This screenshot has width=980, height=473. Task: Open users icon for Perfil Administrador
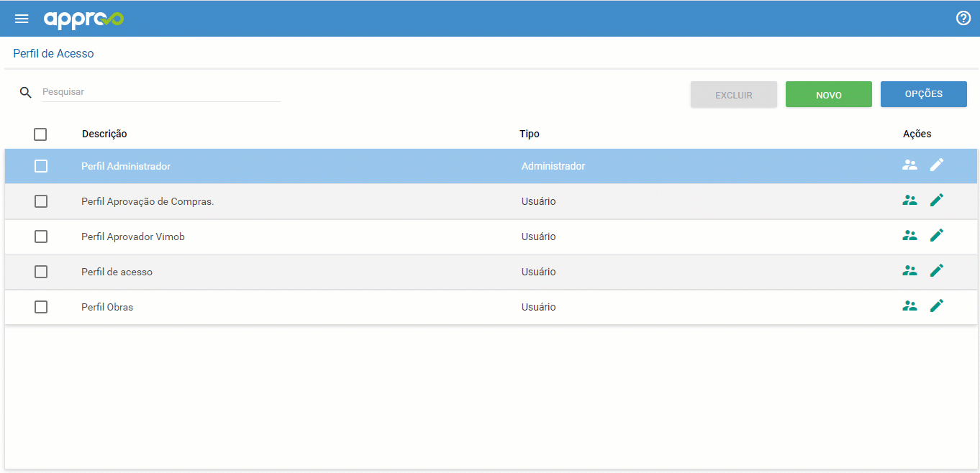pyautogui.click(x=910, y=165)
